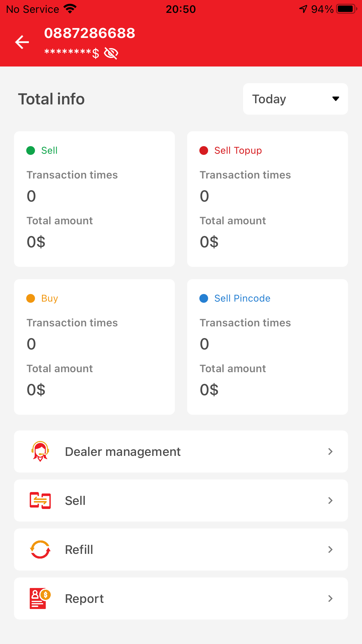The height and width of the screenshot is (644, 362).
Task: Tap the blue Sell Pincode dot
Action: [x=204, y=298]
